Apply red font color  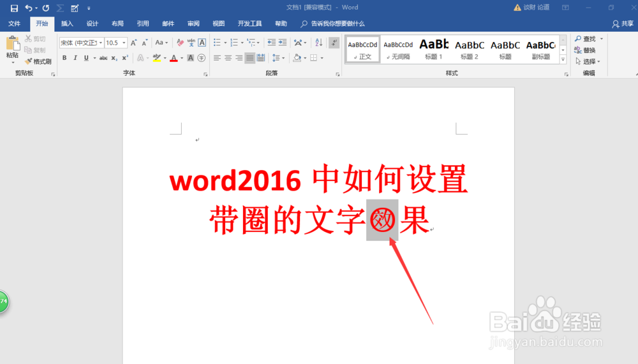(174, 58)
